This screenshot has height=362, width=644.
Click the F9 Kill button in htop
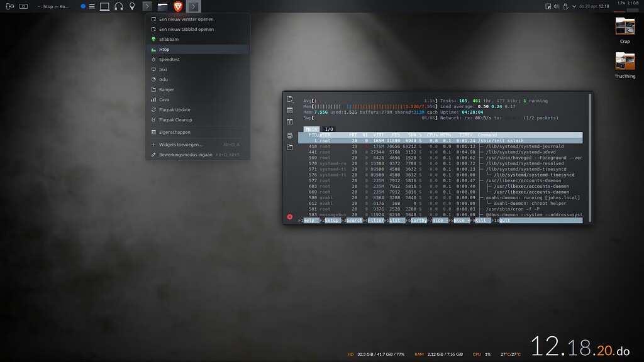coord(480,221)
